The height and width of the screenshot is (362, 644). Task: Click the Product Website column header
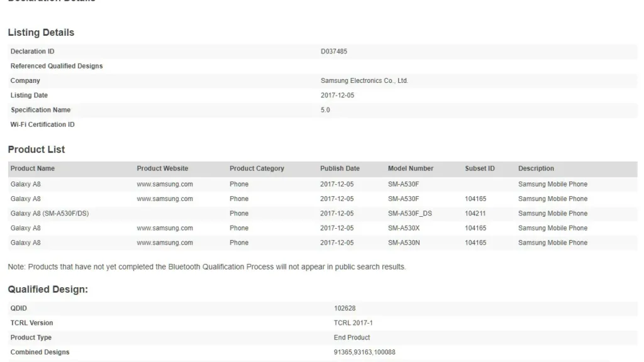pyautogui.click(x=162, y=168)
